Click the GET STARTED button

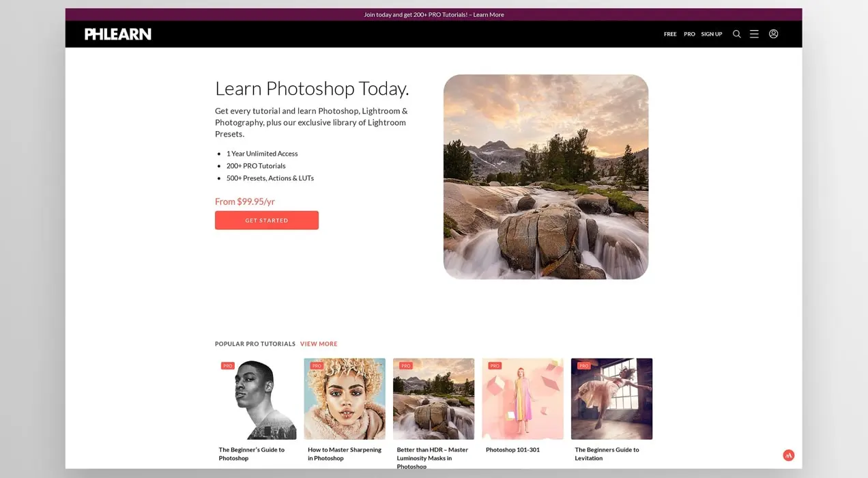[x=267, y=221]
